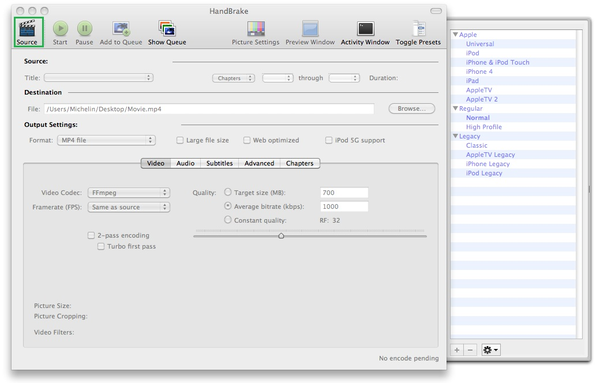
Task: Open the Framerate Same as source dropdown
Action: [x=129, y=207]
